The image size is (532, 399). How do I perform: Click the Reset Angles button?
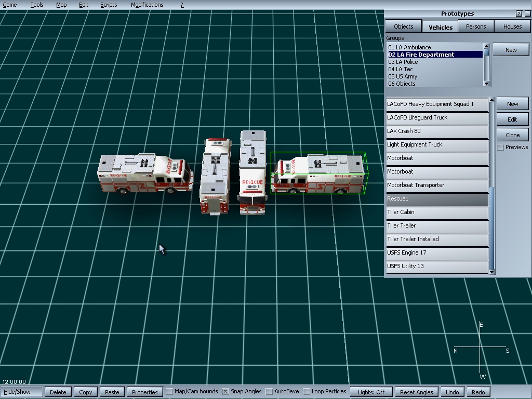pyautogui.click(x=416, y=392)
